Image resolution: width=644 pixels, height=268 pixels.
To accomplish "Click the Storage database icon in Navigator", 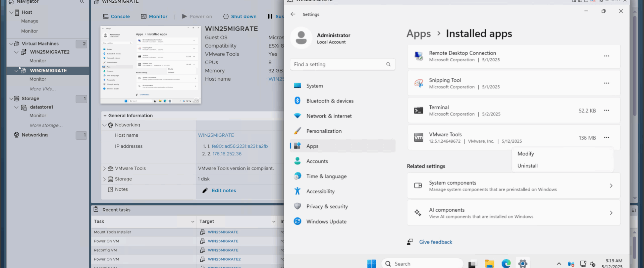I will click(17, 98).
